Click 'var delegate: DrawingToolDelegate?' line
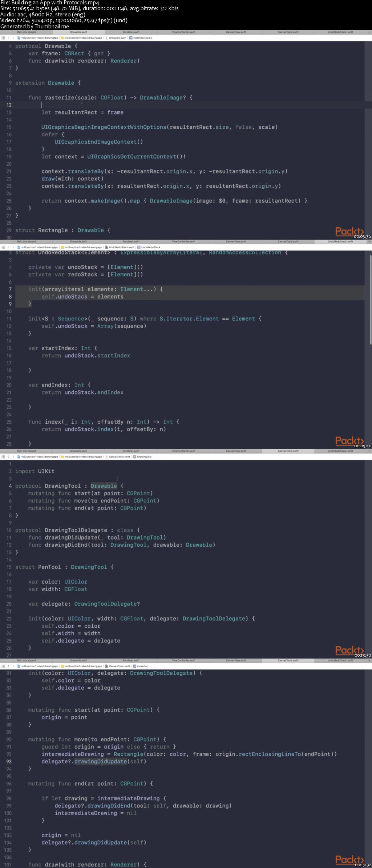The height and width of the screenshot is (868, 372). point(84,604)
